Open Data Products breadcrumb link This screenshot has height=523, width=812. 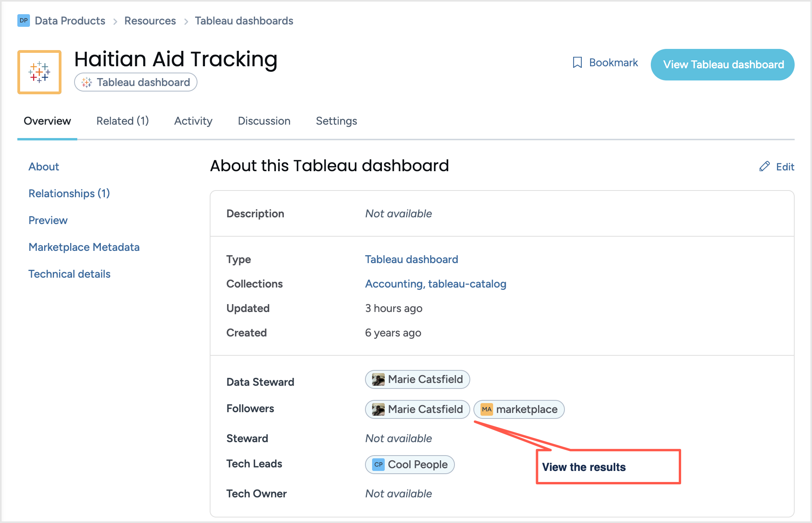coord(70,21)
